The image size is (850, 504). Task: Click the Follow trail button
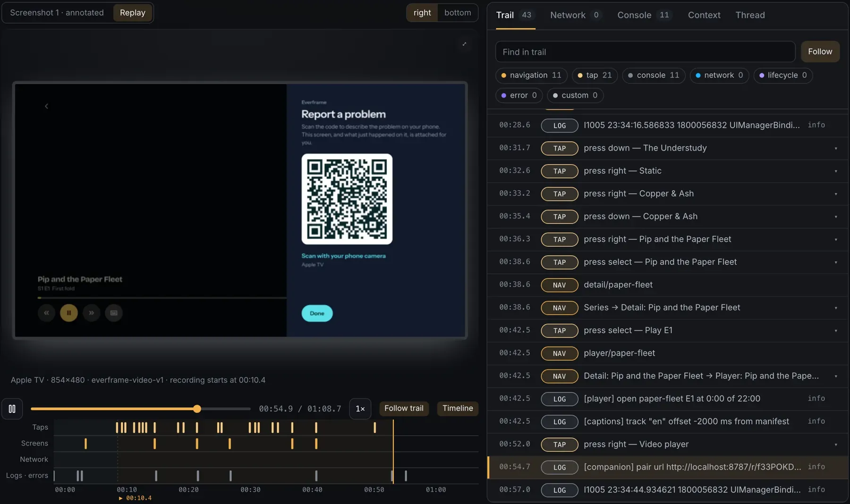click(x=404, y=409)
